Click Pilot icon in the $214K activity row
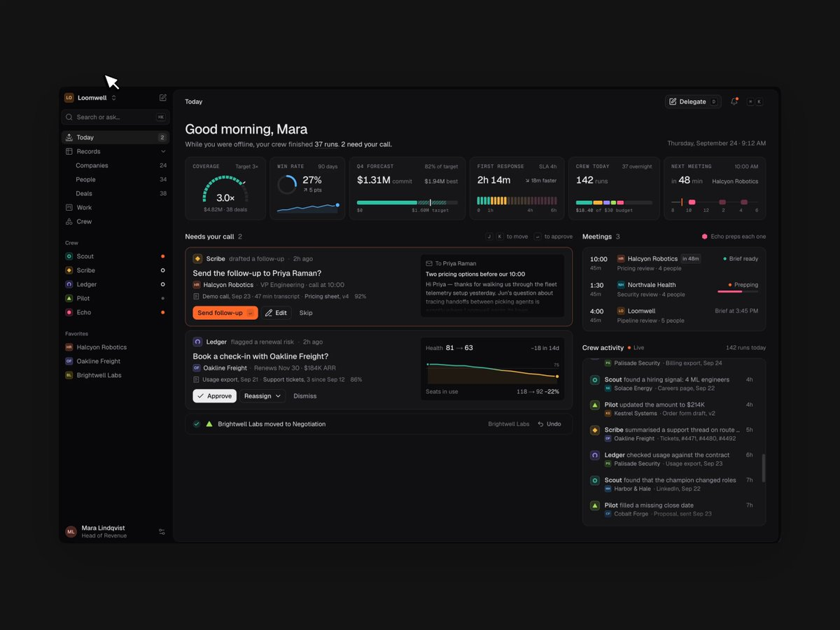 click(x=595, y=405)
